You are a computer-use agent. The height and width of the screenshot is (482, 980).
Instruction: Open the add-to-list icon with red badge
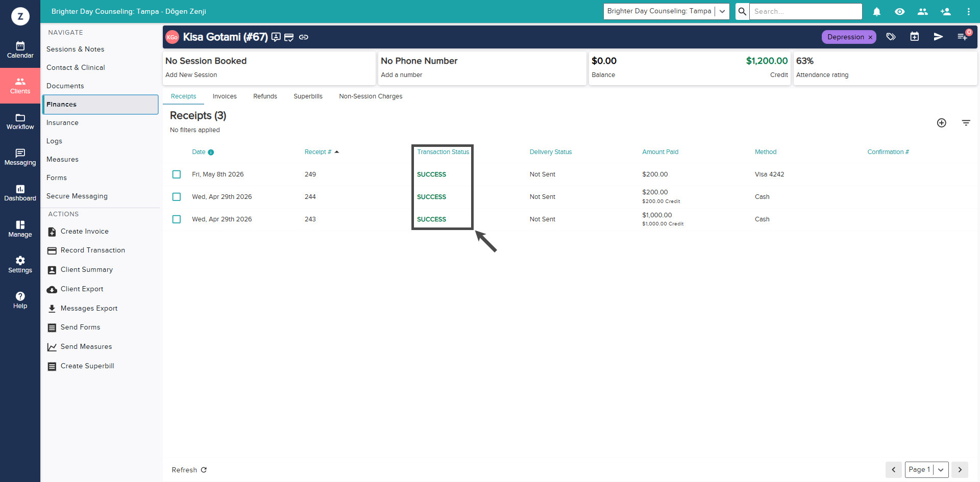click(x=963, y=37)
